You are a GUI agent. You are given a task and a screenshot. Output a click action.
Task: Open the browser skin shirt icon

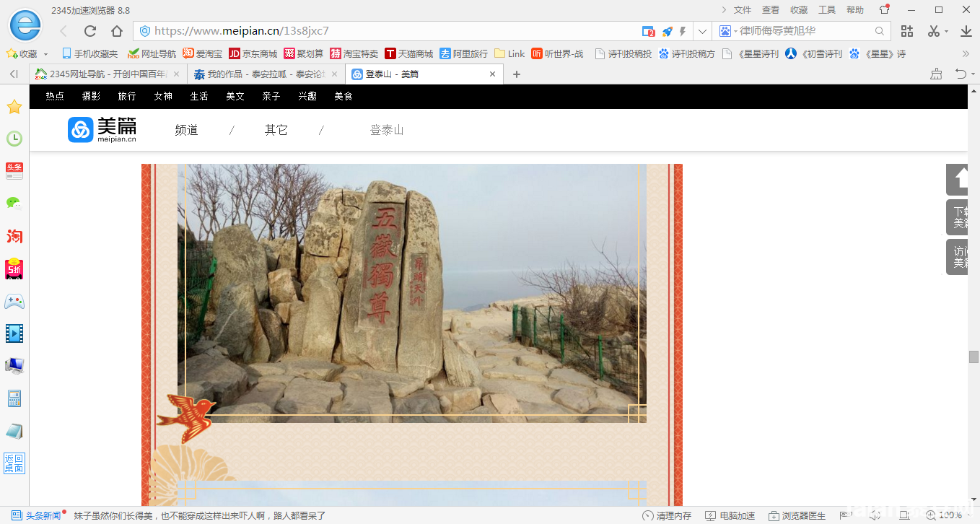884,10
